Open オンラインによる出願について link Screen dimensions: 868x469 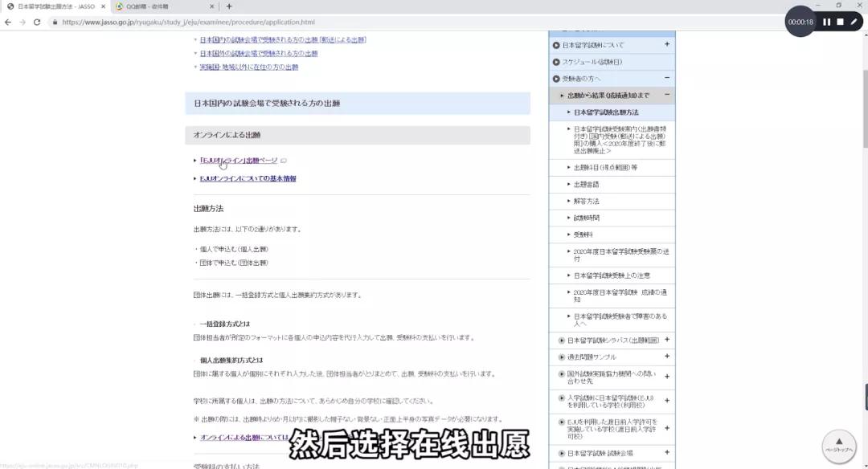coord(244,438)
